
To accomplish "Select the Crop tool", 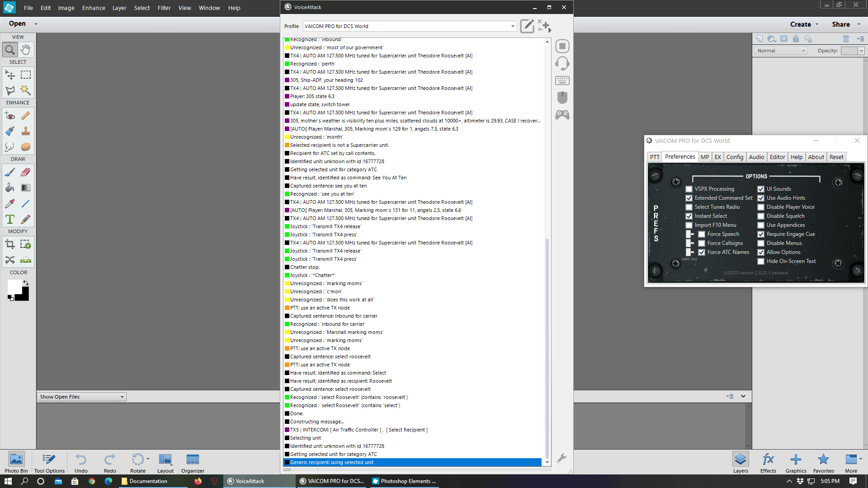I will [10, 244].
